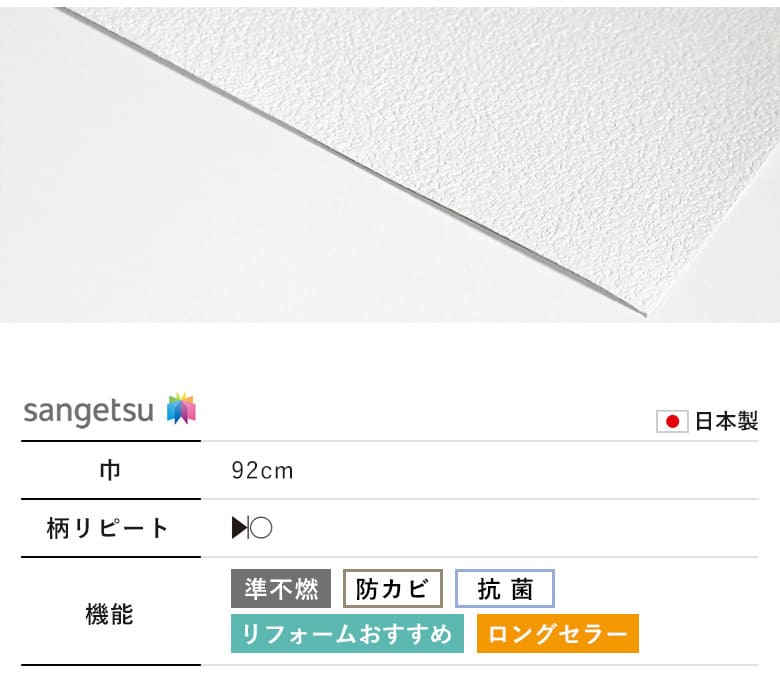Select the 準不燃 gray badge
Screen dimensions: 780x700
coord(281,589)
